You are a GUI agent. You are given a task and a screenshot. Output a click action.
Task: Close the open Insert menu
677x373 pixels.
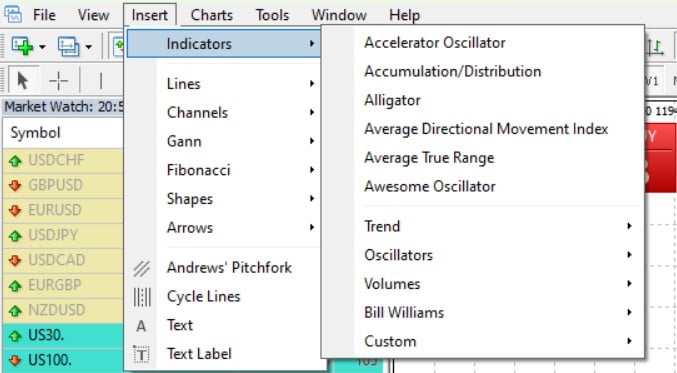(149, 15)
